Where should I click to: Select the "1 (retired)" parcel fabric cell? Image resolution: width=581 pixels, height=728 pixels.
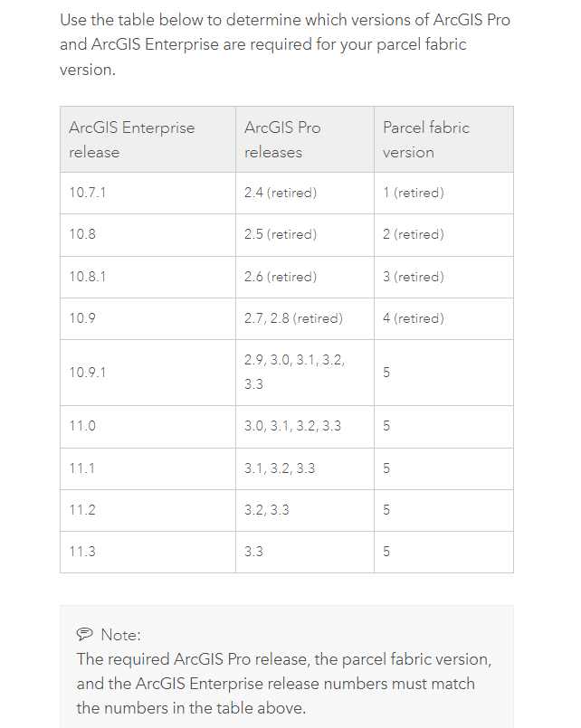pos(414,193)
